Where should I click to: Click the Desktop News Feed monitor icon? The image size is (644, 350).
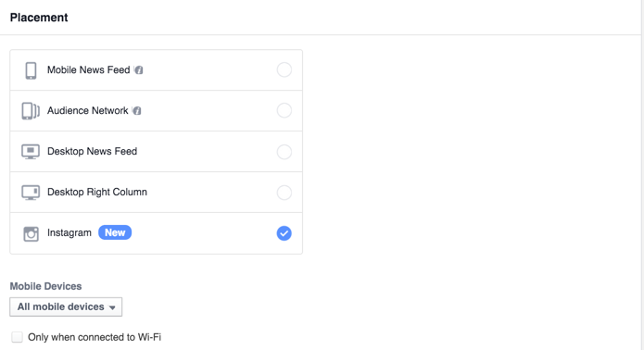point(31,152)
